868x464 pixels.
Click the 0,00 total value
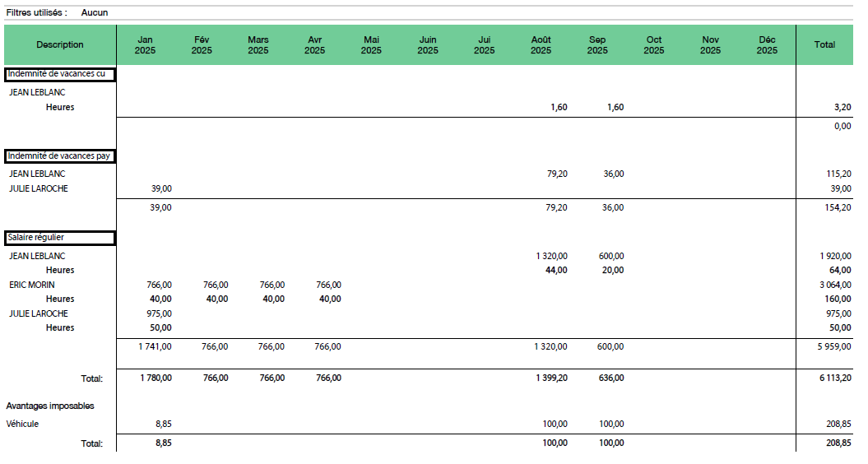842,126
